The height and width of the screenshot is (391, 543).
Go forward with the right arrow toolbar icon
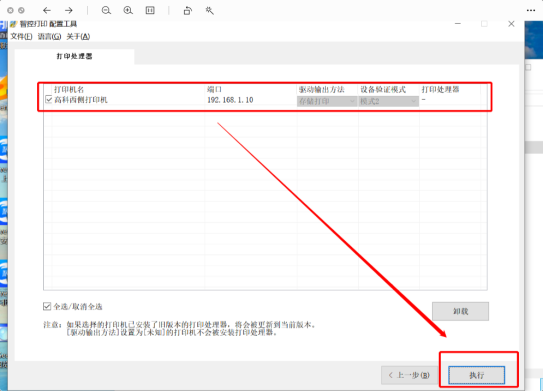click(69, 10)
